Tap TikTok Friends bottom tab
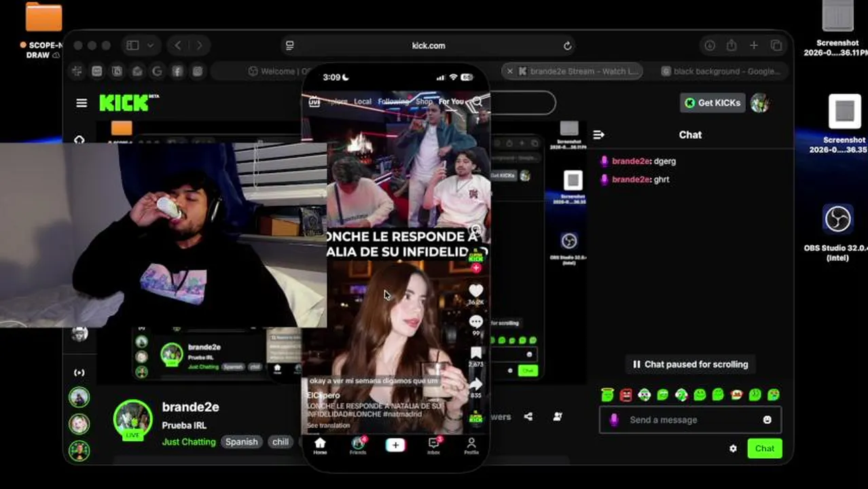868x489 pixels. click(358, 446)
